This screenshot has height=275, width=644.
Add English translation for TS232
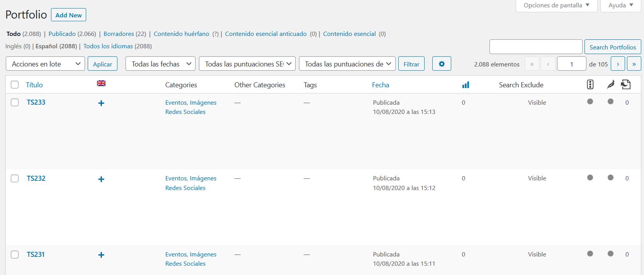coord(101,179)
